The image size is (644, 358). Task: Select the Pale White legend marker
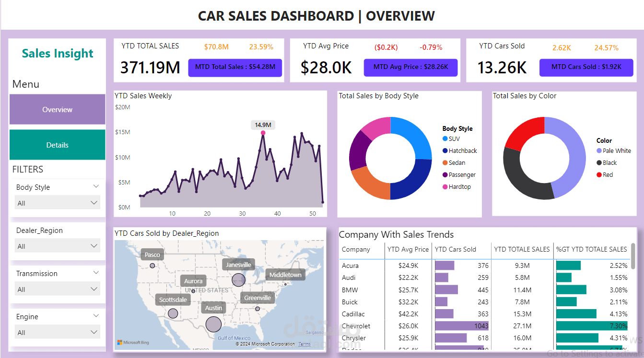599,150
